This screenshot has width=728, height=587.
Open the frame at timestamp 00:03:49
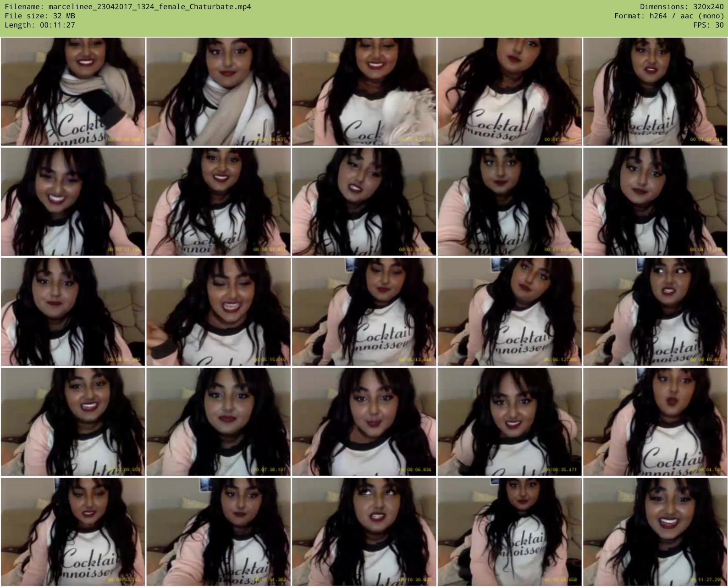click(509, 202)
